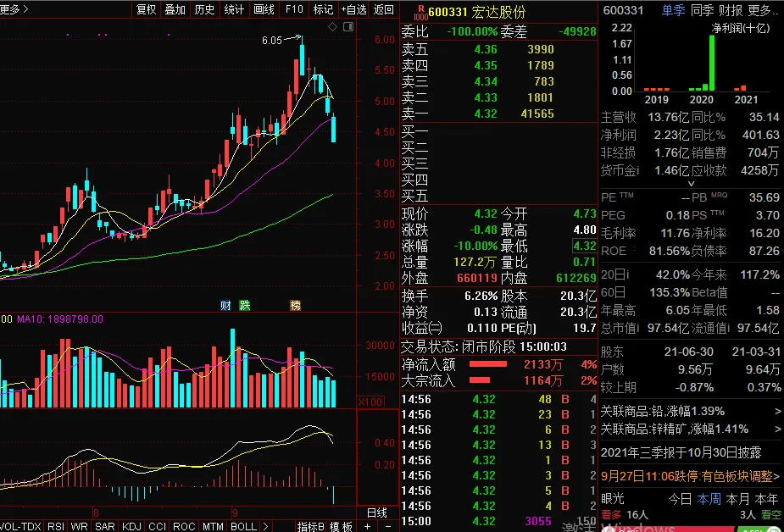This screenshot has width=784, height=532.
Task: Open related commodity 铅 row arrow
Action: [777, 411]
